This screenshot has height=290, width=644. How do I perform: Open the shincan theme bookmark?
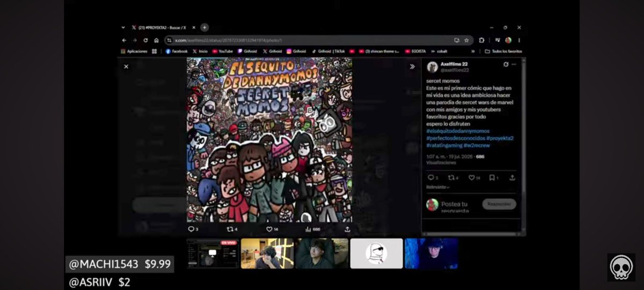pos(379,52)
